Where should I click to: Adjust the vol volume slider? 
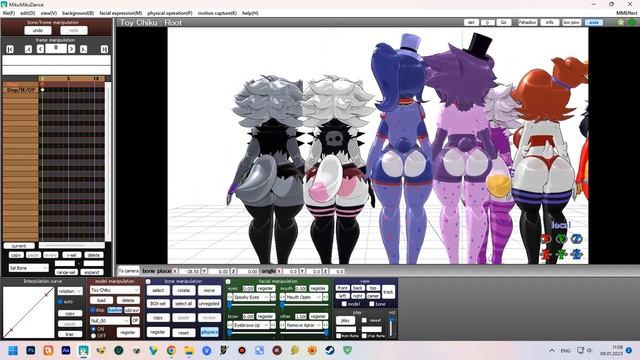[391, 327]
